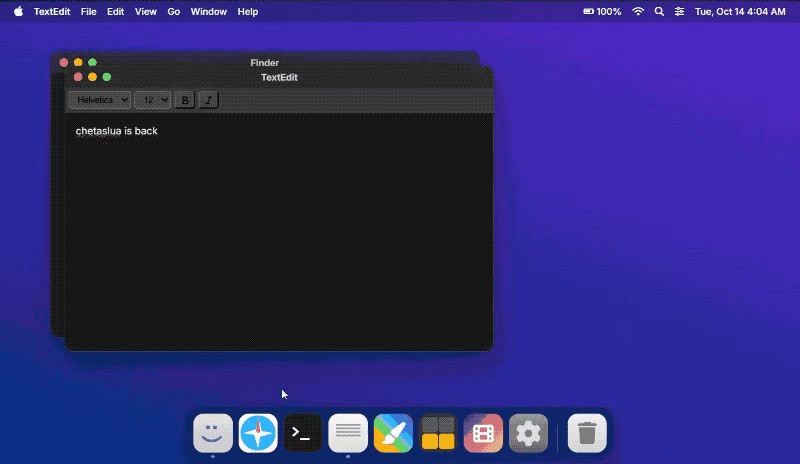Viewport: 800px width, 464px height.
Task: Open Finder from the dock
Action: coord(213,433)
